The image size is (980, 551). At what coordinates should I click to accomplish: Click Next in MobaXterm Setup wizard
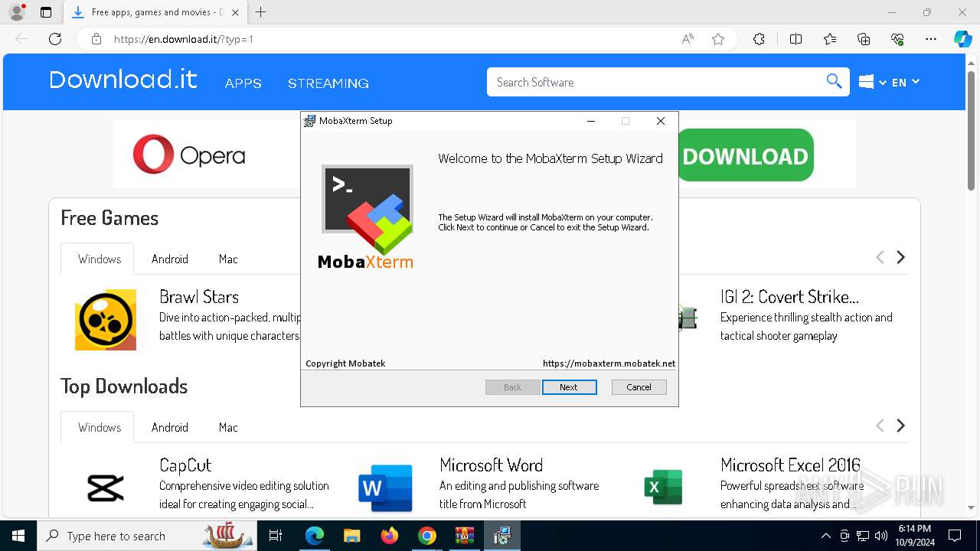[x=569, y=387]
